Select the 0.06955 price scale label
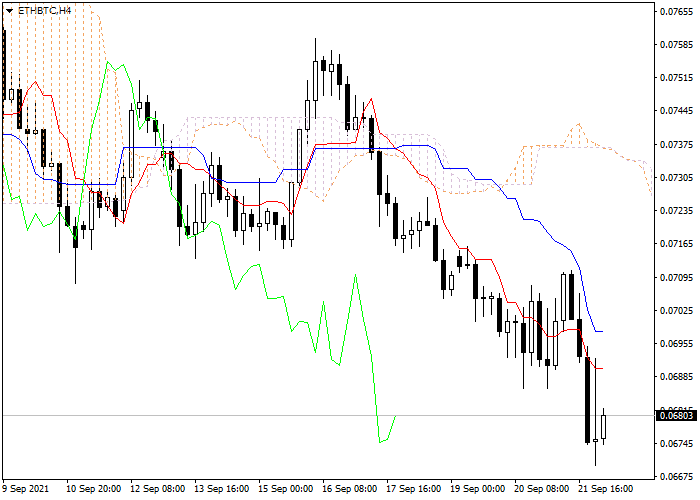The width and height of the screenshot is (700, 500). (x=676, y=344)
